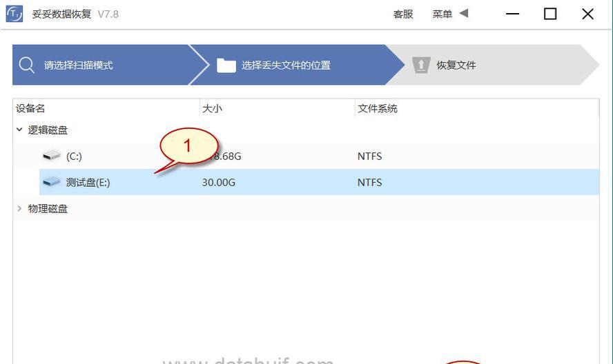Click the blue 测试盘(E:) drive icon
This screenshot has width=613, height=364.
51,182
